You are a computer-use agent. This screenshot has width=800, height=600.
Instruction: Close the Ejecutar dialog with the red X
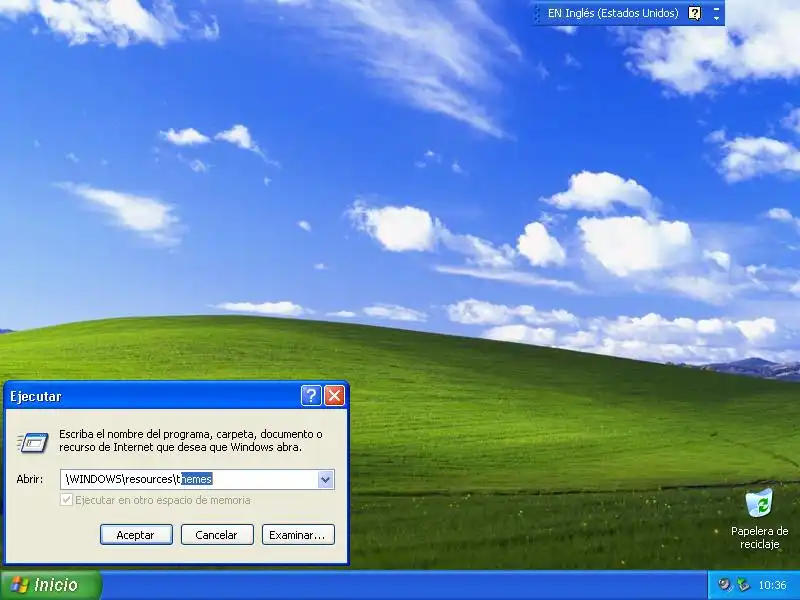334,395
